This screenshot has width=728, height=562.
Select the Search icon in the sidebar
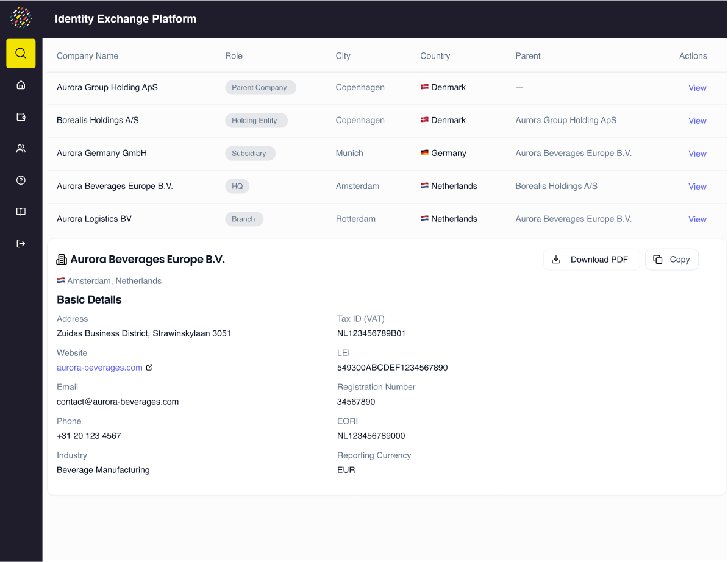point(20,53)
